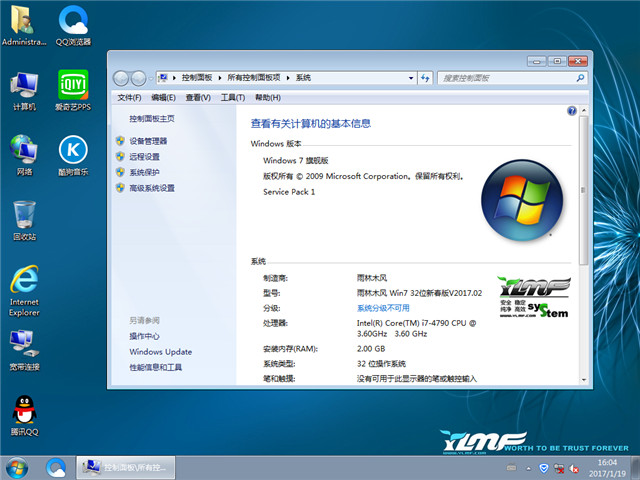
Task: Click the shield icon beside 系统保护
Action: click(x=120, y=172)
